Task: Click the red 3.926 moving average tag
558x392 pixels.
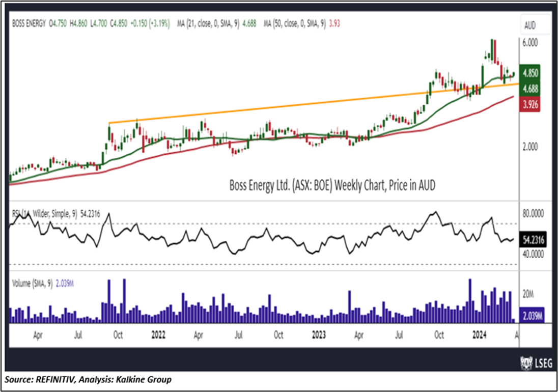Action: point(530,104)
